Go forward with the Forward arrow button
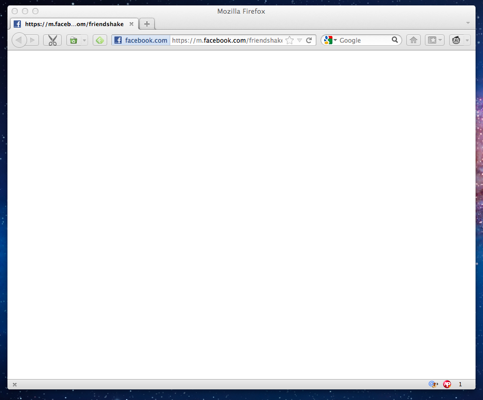The image size is (483, 400). [33, 40]
